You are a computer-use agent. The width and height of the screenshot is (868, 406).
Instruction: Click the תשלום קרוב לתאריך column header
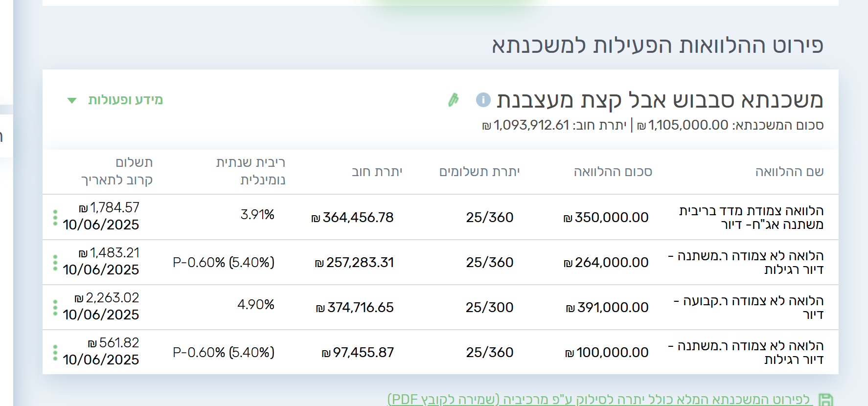tap(117, 171)
